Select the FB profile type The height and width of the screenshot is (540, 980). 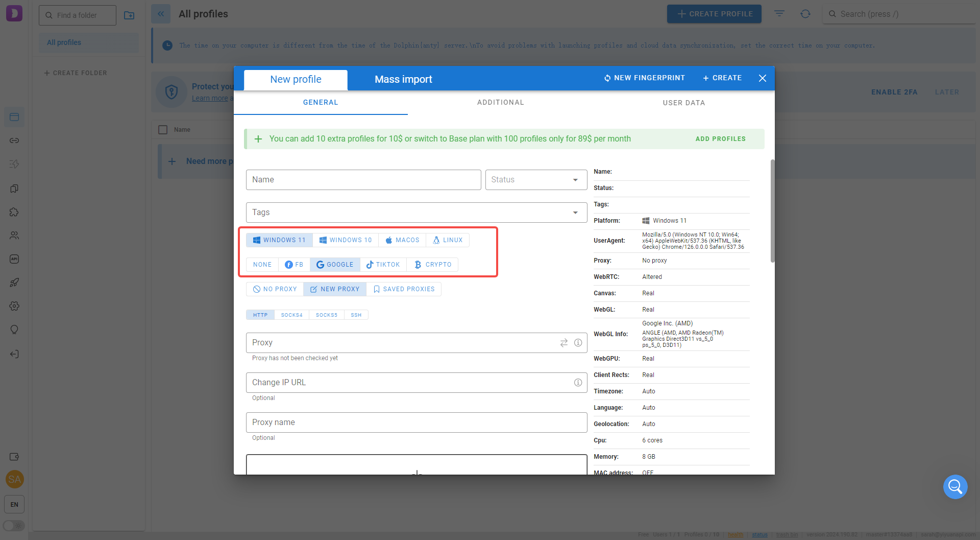tap(294, 265)
